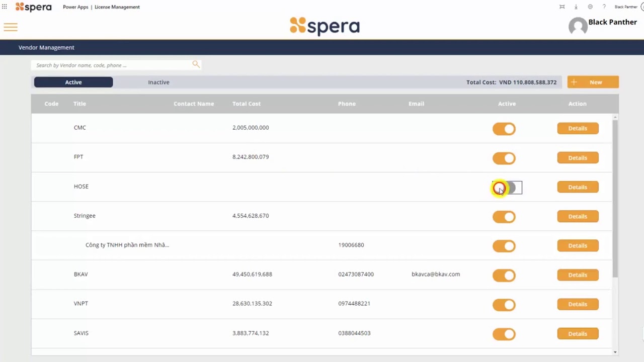Click the fit-to-screen icon in header
The width and height of the screenshot is (644, 362).
pos(562,7)
